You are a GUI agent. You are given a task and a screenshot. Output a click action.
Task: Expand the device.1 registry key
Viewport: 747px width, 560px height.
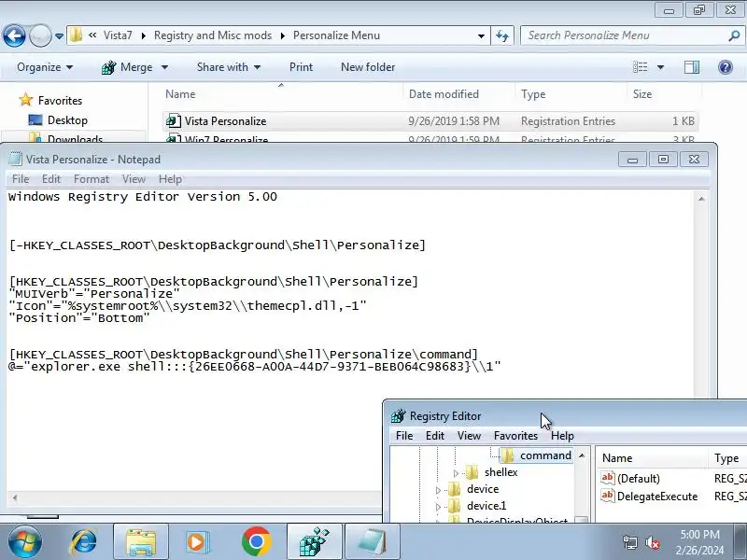pos(438,507)
